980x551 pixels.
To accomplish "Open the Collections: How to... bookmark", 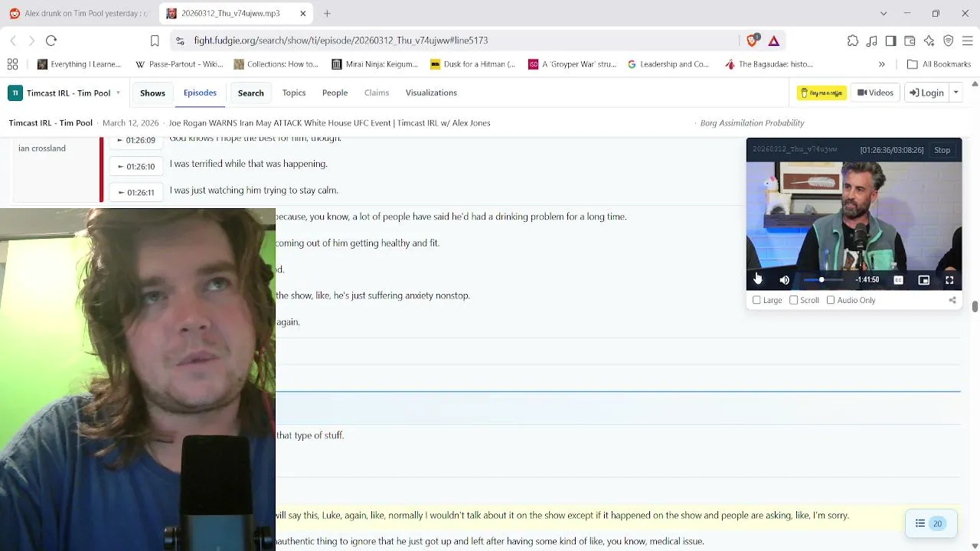I will point(276,64).
